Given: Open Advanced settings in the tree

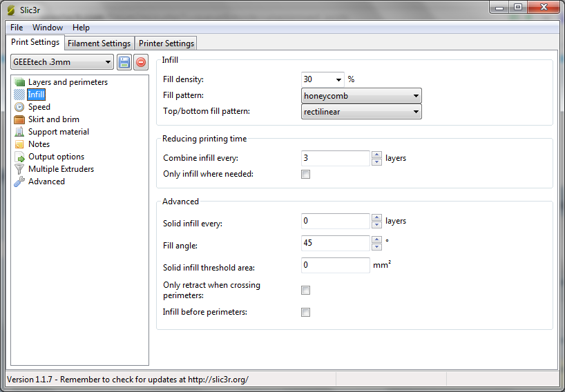Looking at the screenshot, I should (x=46, y=182).
